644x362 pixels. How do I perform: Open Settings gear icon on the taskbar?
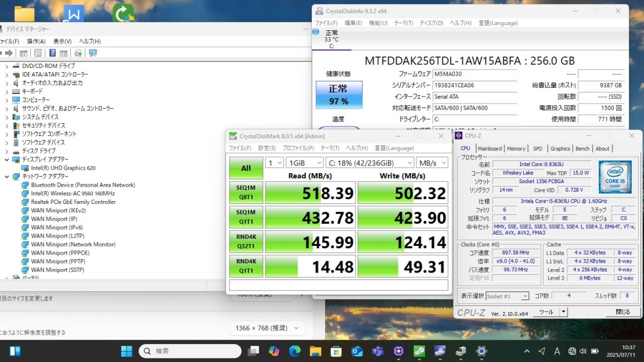click(x=481, y=351)
